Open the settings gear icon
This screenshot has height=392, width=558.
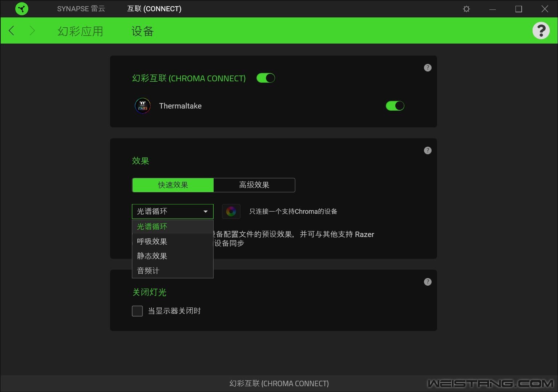click(466, 9)
